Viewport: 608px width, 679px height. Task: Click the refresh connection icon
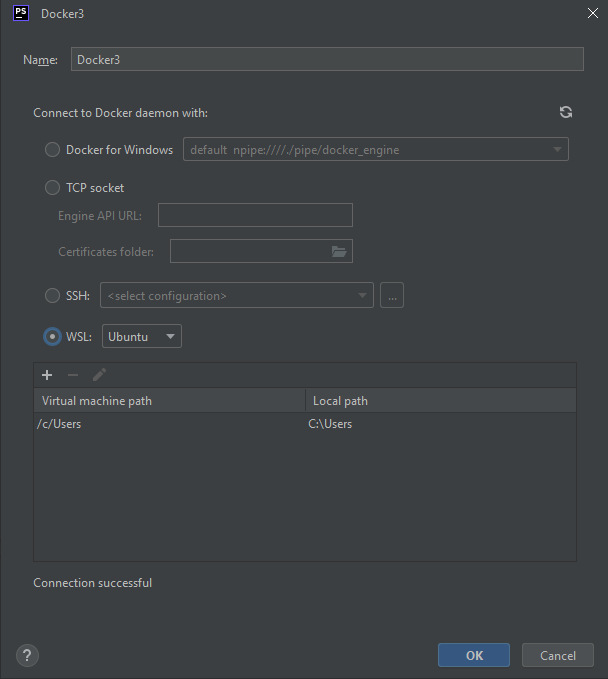coord(566,112)
